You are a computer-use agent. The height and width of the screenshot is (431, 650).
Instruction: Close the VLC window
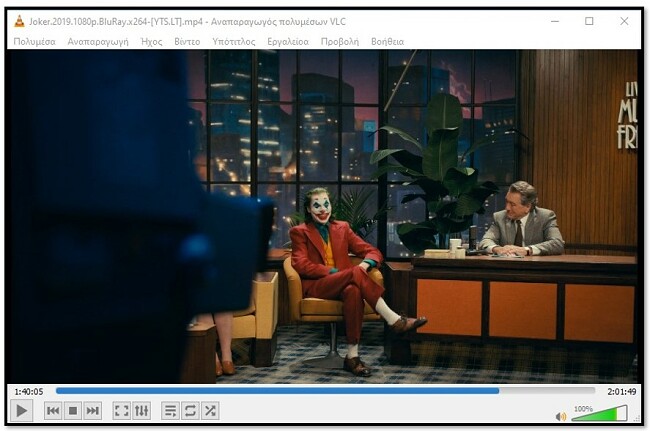coord(624,21)
